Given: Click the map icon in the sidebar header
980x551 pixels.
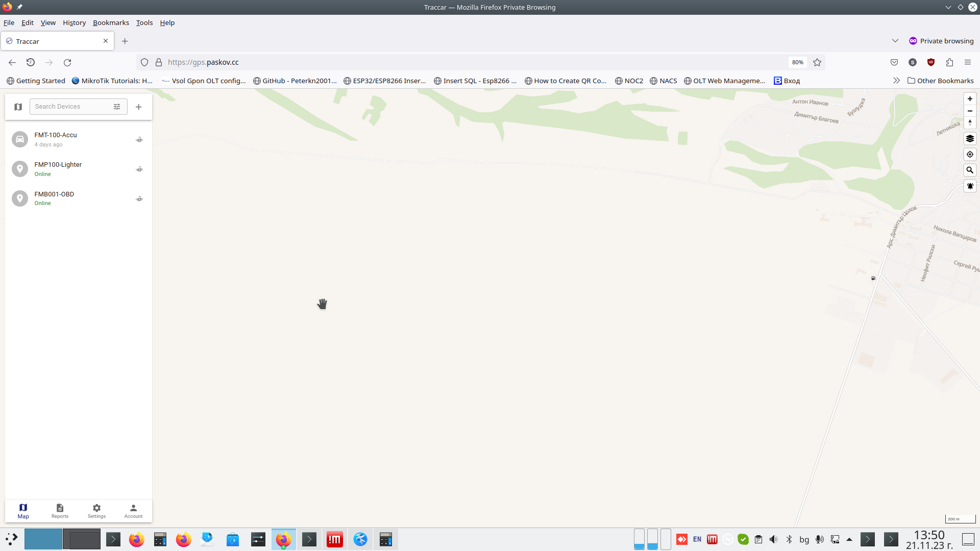Looking at the screenshot, I should click(x=18, y=107).
